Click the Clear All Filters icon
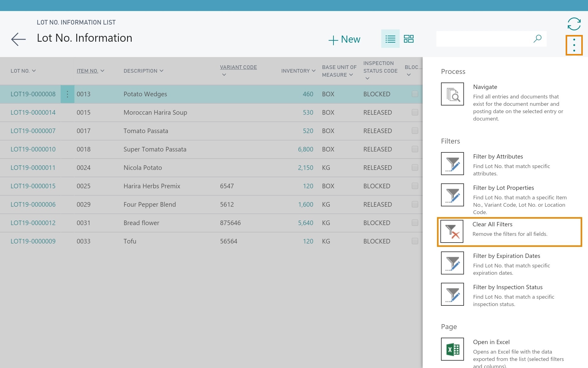 click(452, 232)
